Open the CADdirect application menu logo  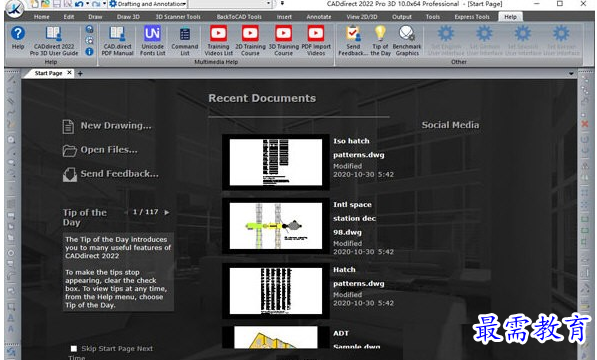tap(14, 7)
